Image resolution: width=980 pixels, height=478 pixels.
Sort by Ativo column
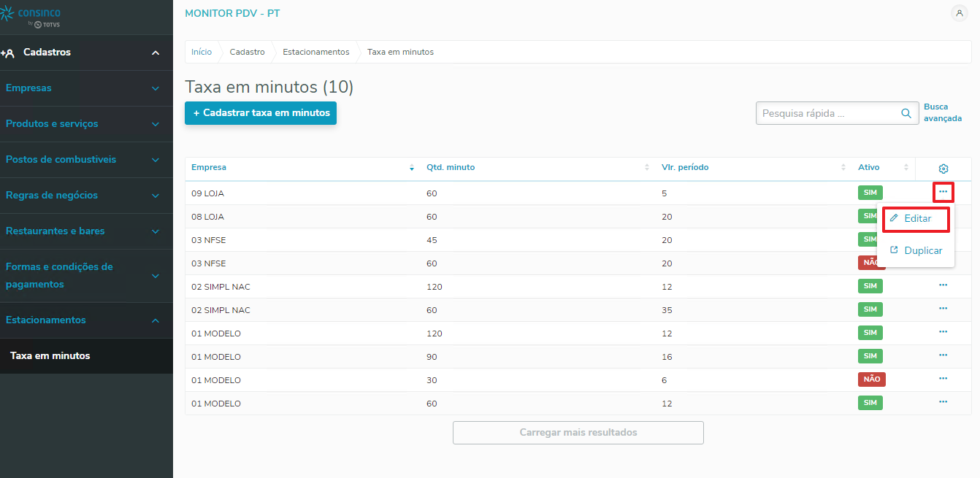[884, 168]
